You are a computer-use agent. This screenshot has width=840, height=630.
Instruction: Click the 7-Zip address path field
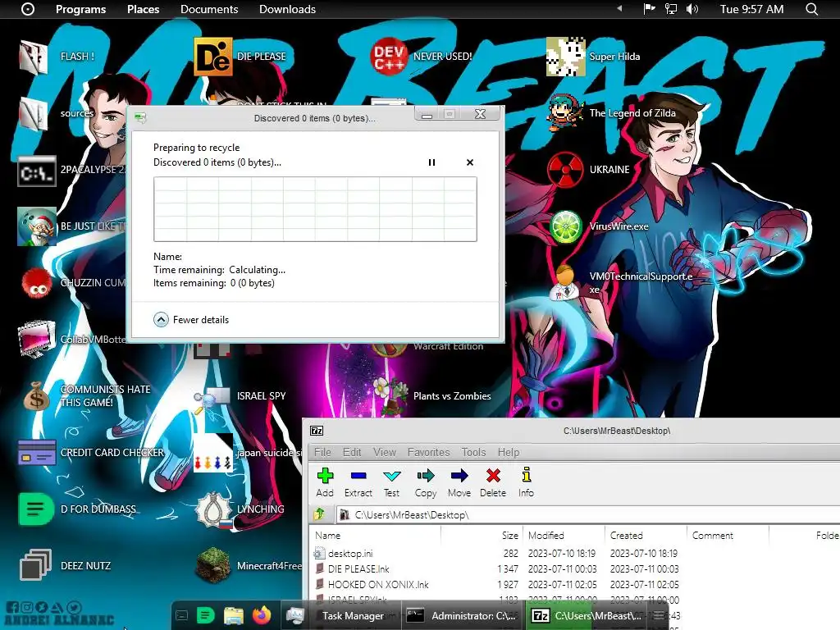(x=587, y=515)
